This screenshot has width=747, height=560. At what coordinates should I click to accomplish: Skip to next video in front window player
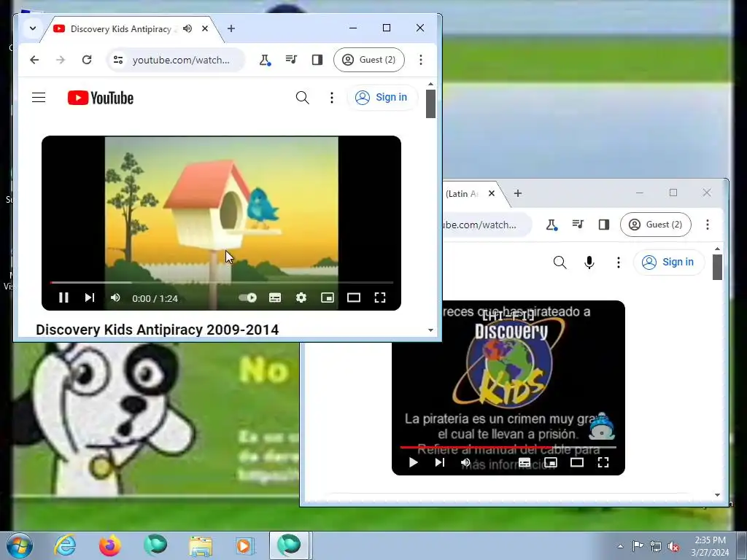90,297
